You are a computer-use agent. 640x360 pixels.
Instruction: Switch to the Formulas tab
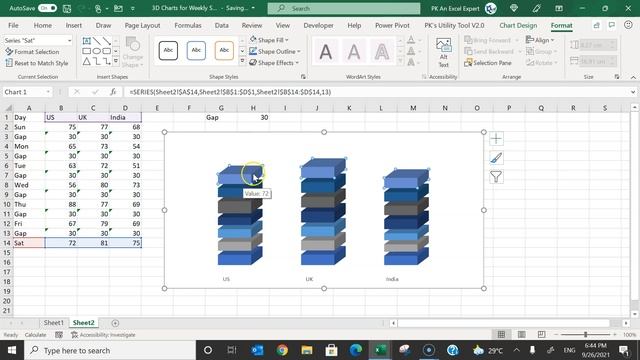pyautogui.click(x=188, y=25)
